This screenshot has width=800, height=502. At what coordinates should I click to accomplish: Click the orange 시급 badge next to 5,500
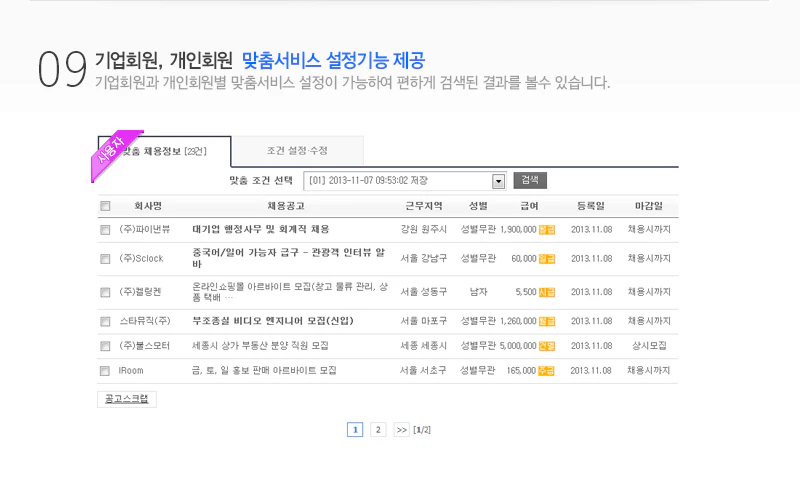click(x=546, y=292)
